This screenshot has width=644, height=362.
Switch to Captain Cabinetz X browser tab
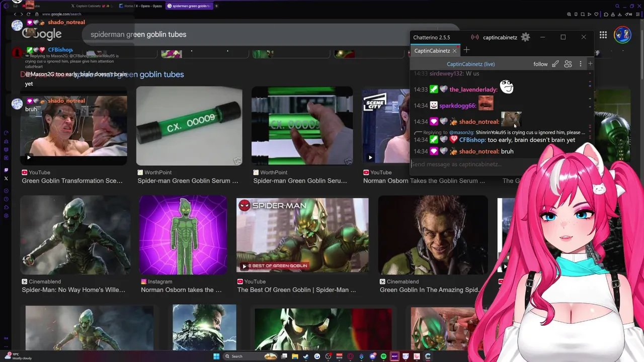click(91, 6)
